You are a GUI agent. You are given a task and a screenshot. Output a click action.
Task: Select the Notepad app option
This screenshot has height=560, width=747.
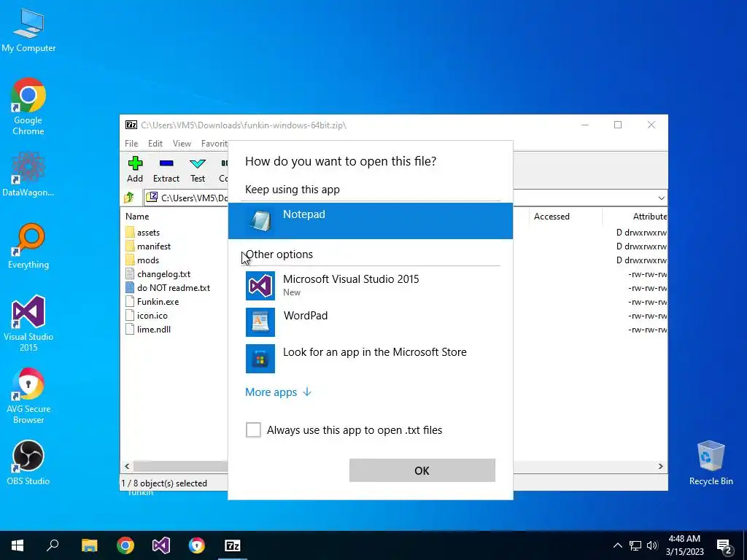point(370,221)
